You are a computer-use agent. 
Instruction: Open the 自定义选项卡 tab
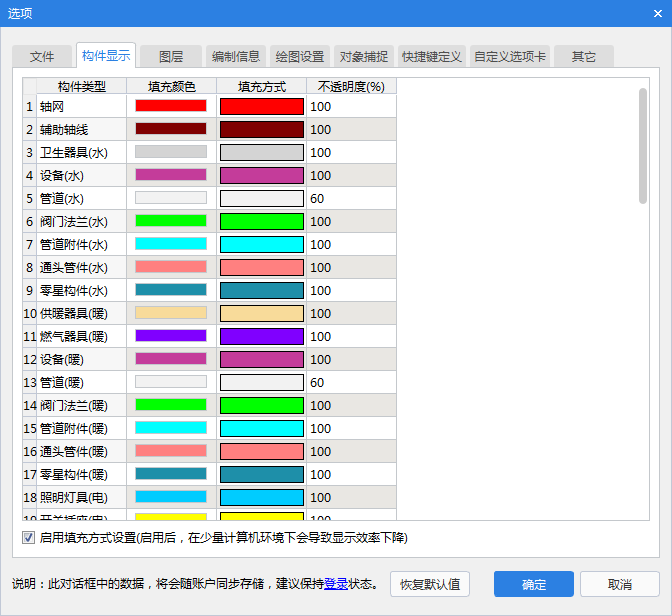[x=510, y=57]
